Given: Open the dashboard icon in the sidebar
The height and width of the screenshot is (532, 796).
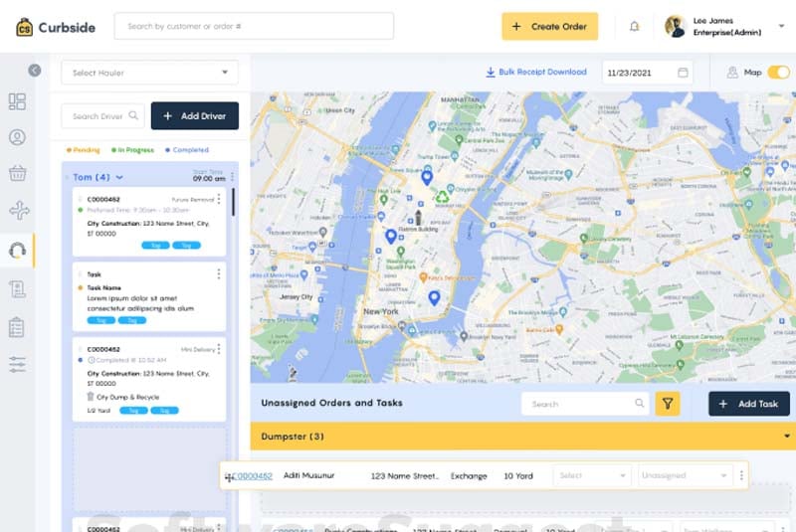Looking at the screenshot, I should click(x=17, y=101).
